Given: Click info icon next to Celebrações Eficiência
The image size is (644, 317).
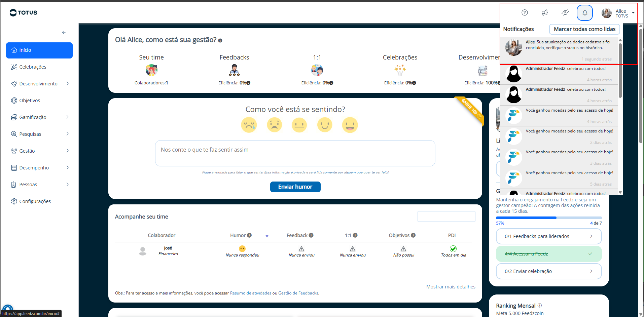Looking at the screenshot, I should tap(414, 83).
